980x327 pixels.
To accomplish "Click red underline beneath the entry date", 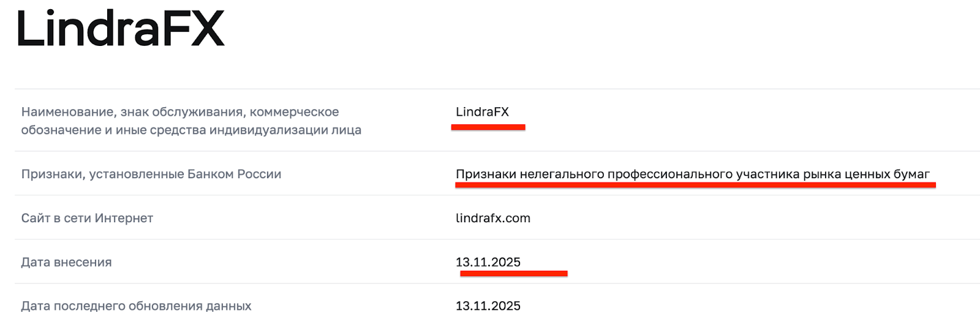I will click(x=513, y=274).
